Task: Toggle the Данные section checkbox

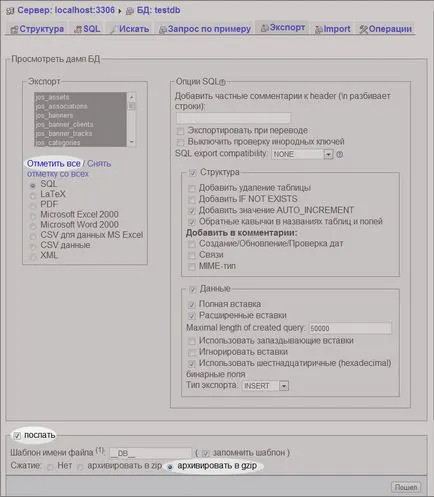Action: 192,289
